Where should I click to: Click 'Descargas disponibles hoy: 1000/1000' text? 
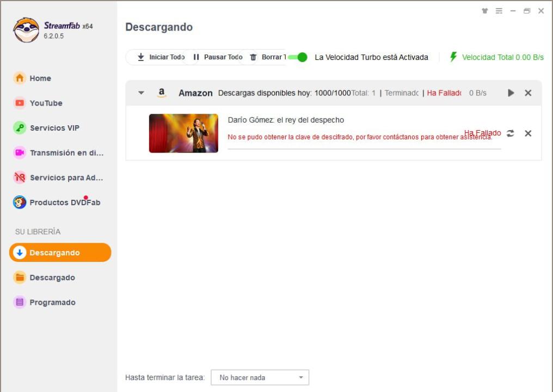(x=284, y=93)
